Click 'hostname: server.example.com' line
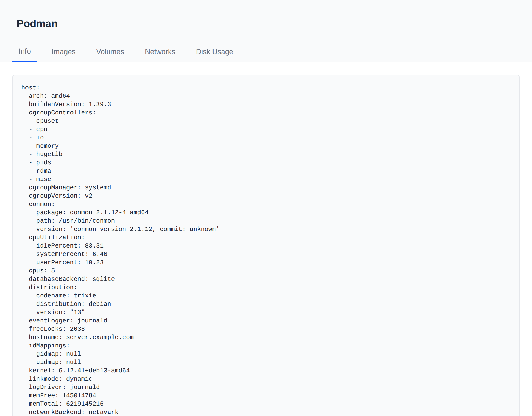Image resolution: width=532 pixels, height=416 pixels. pyautogui.click(x=81, y=337)
